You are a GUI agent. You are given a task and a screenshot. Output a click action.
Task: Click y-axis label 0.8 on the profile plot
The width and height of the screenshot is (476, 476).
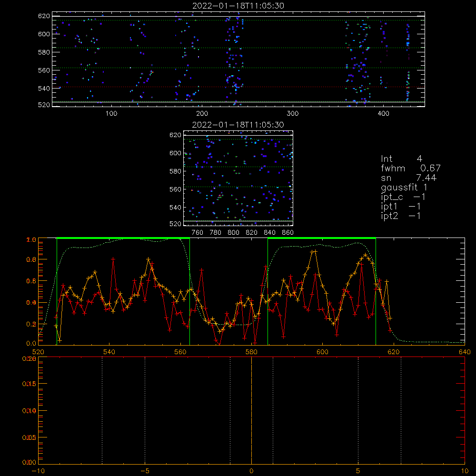[31, 259]
